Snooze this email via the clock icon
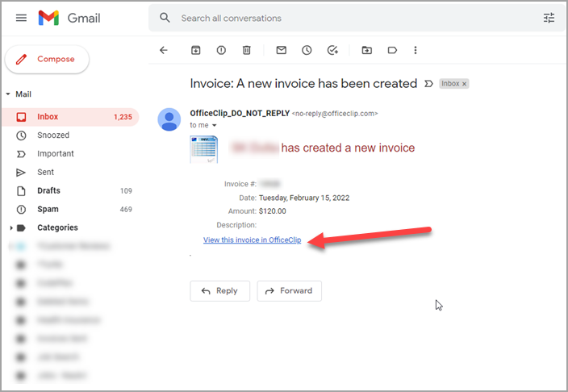 click(307, 50)
